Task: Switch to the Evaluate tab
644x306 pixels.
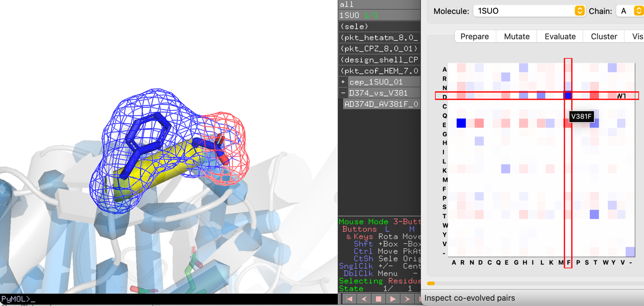Action: tap(560, 36)
